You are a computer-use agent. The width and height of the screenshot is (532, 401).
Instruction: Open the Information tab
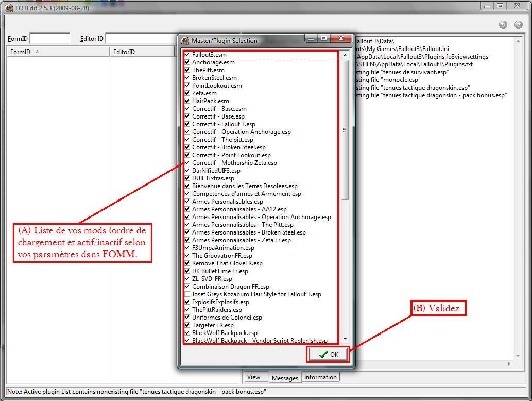click(x=320, y=377)
